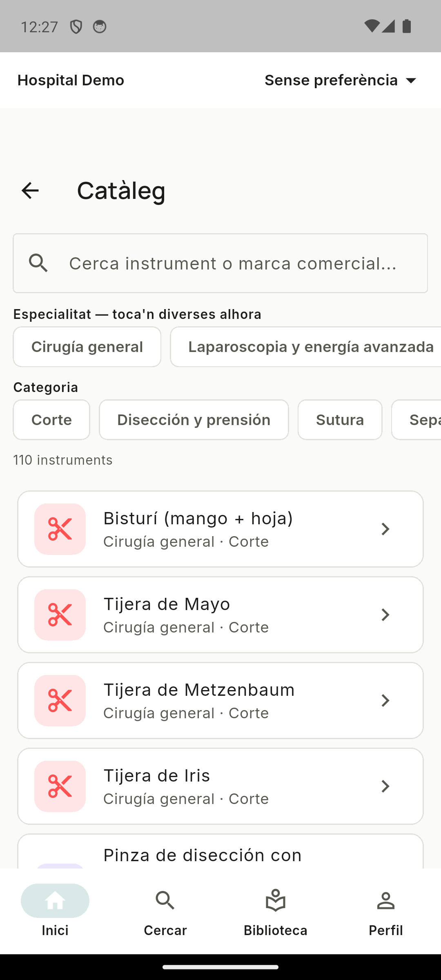This screenshot has width=441, height=980.
Task: Open Tijera de Iris via its chevron
Action: (385, 786)
